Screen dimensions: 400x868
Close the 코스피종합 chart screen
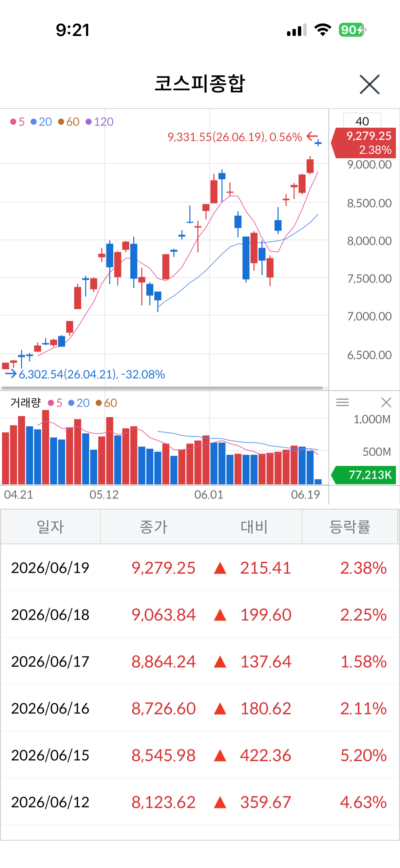pyautogui.click(x=369, y=84)
